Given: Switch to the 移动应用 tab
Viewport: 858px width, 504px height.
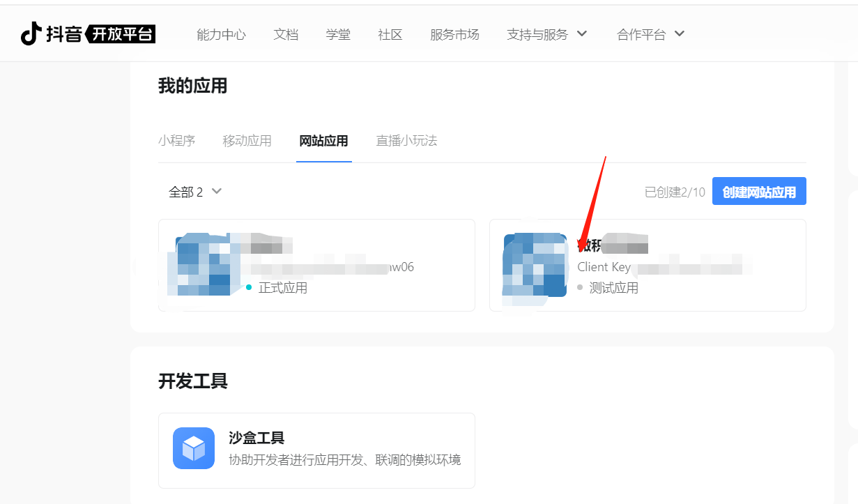Looking at the screenshot, I should coord(247,141).
